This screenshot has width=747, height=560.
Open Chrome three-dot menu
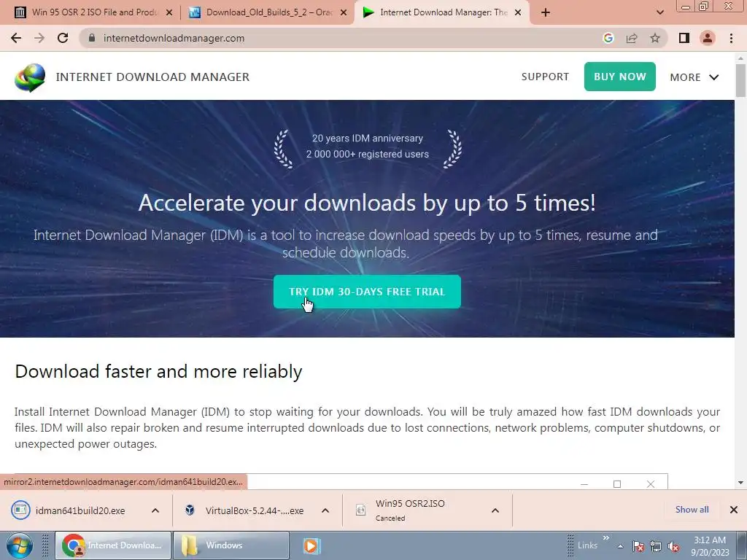(731, 38)
